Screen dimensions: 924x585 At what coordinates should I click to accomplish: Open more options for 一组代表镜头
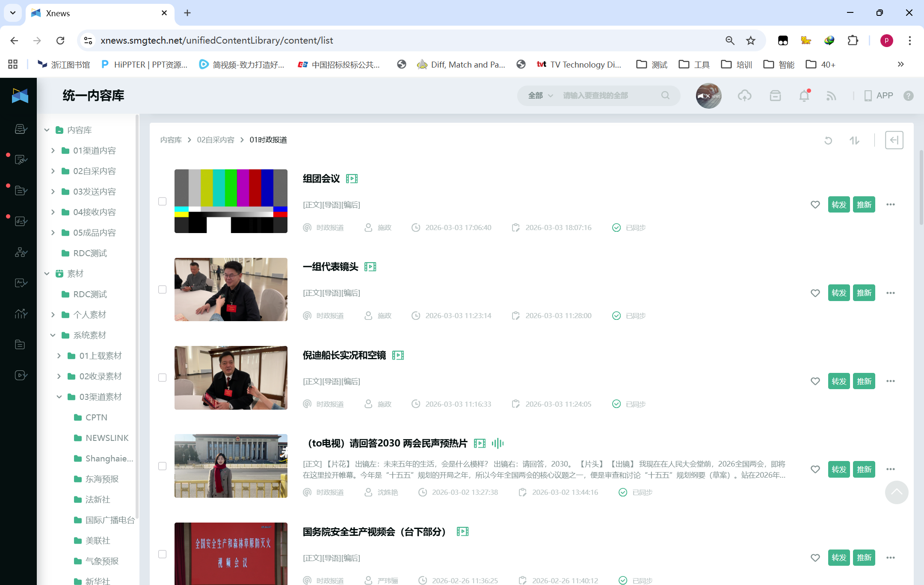pos(891,293)
